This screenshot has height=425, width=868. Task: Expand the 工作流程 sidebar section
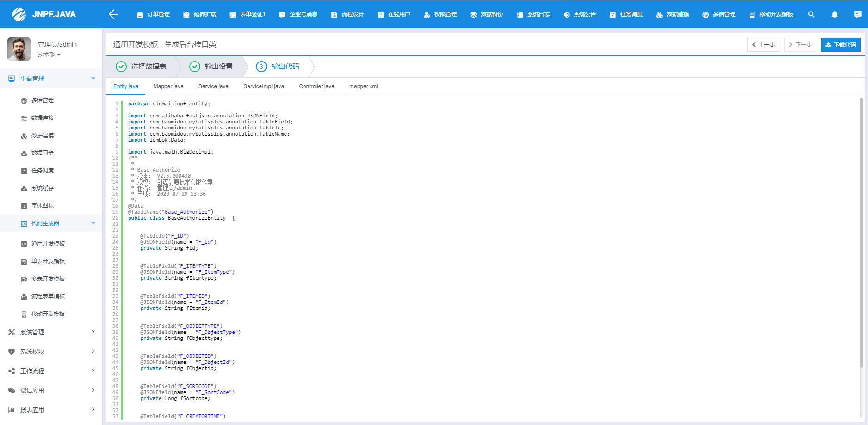pyautogui.click(x=51, y=370)
